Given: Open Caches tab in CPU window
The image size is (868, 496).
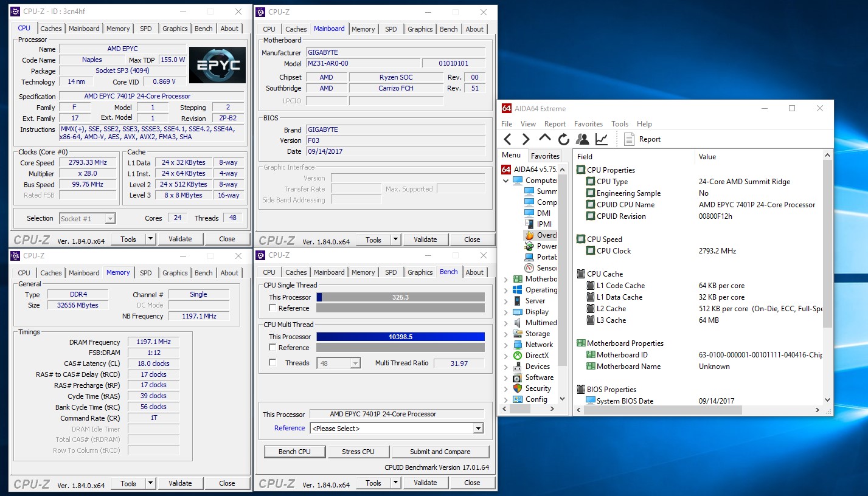Looking at the screenshot, I should pos(51,29).
